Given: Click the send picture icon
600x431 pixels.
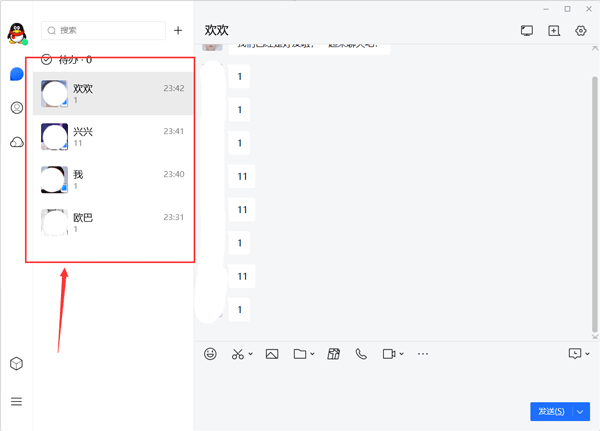Looking at the screenshot, I should coord(272,354).
